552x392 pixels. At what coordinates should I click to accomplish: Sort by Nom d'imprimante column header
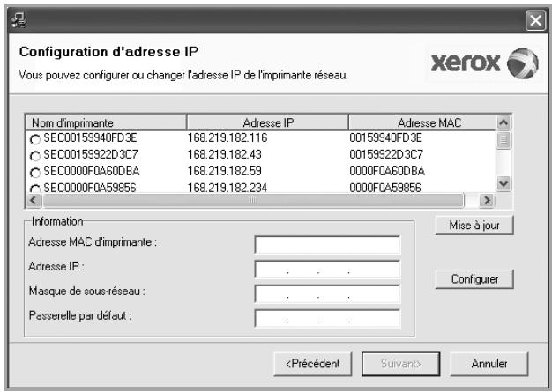[x=106, y=122]
